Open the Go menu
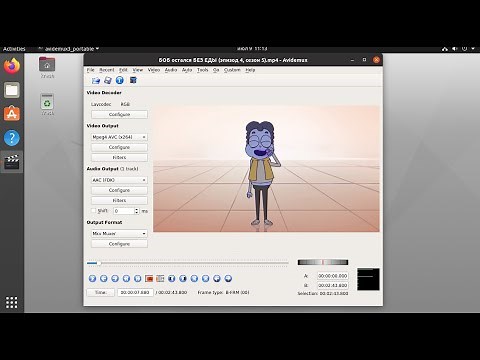Viewport: 480px width, 360px height. point(216,70)
